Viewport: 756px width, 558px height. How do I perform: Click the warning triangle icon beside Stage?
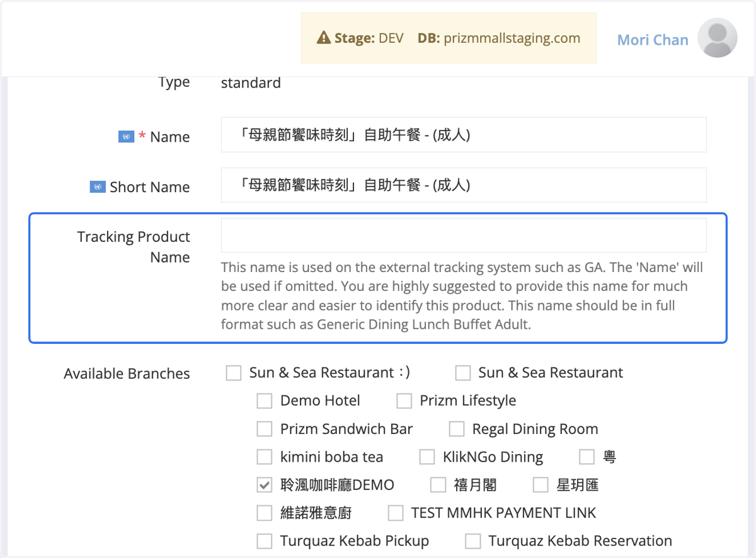click(324, 38)
